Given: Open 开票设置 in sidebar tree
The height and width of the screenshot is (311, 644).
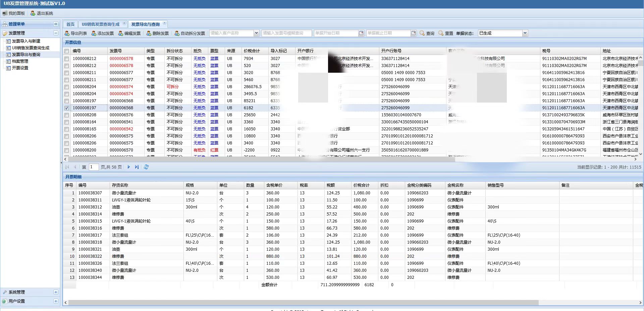Looking at the screenshot, I should click(20, 68).
